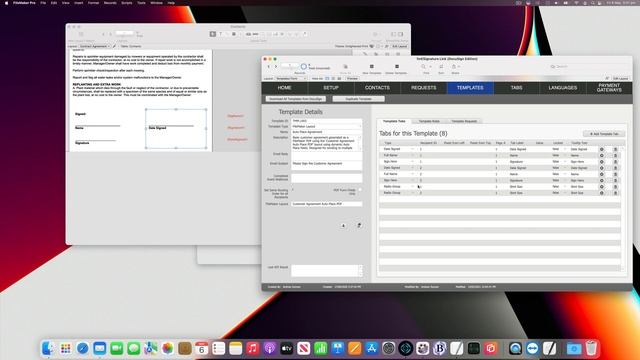Go to REQUESTS navigation tab
The image size is (640, 360).
424,88
